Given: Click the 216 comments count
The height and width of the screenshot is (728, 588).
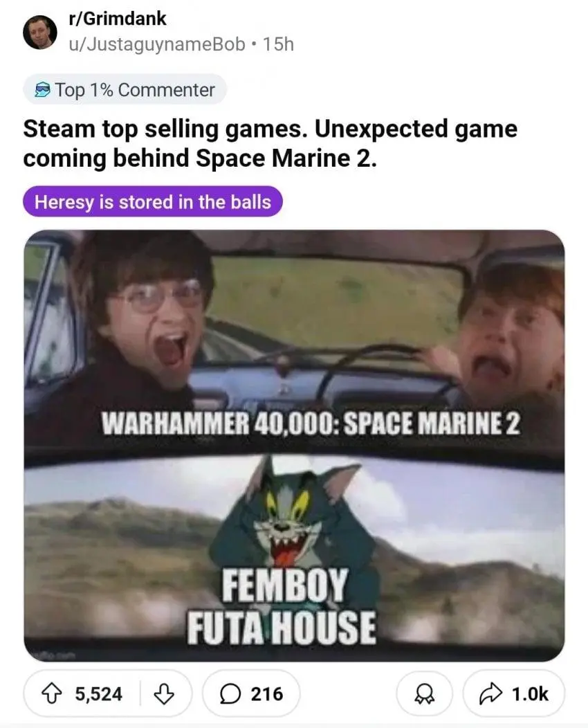Looking at the screenshot, I should point(267,694).
